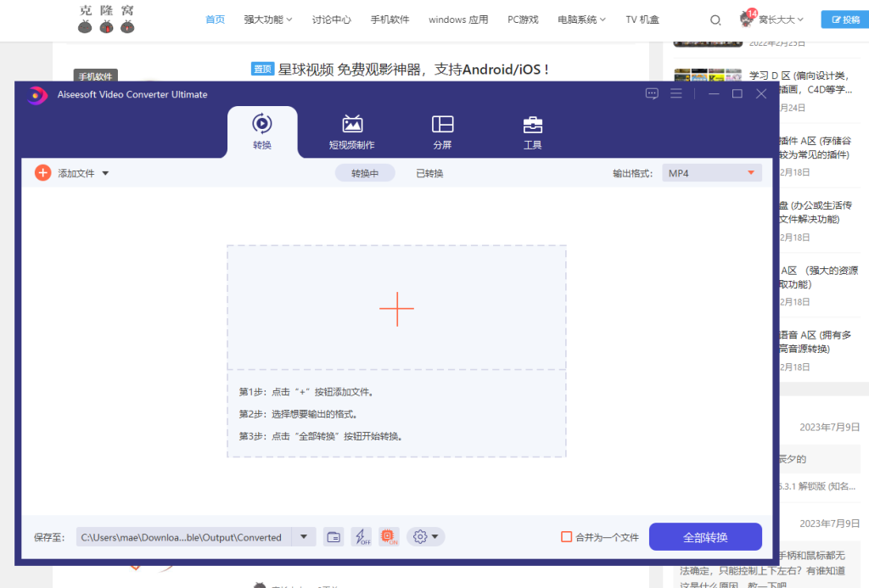Click the large plus in drop area
Image resolution: width=869 pixels, height=588 pixels.
(397, 309)
